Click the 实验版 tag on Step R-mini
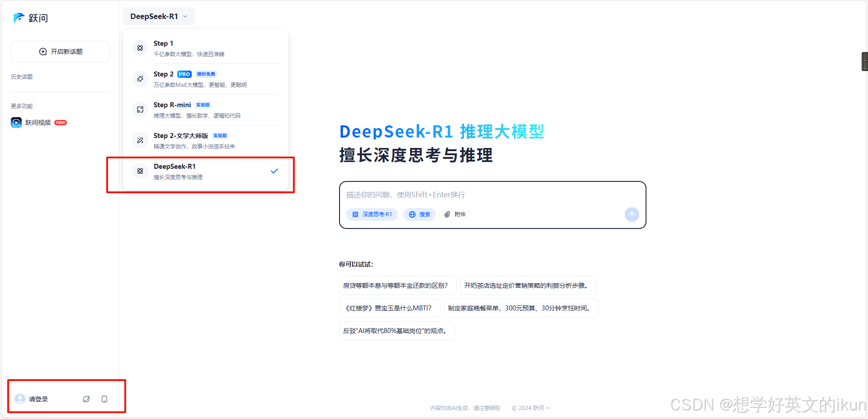The width and height of the screenshot is (868, 419). 203,105
